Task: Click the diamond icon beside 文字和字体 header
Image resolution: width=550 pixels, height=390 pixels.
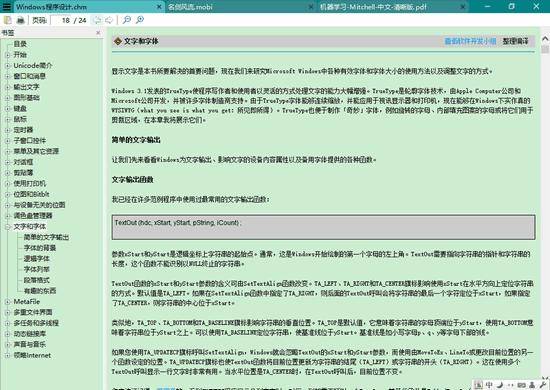Action: 118,41
